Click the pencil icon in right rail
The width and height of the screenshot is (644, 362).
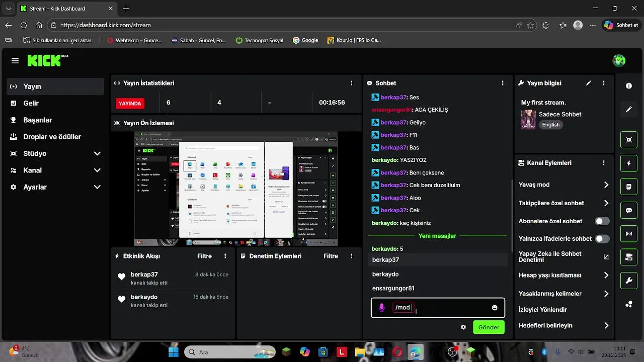629,109
